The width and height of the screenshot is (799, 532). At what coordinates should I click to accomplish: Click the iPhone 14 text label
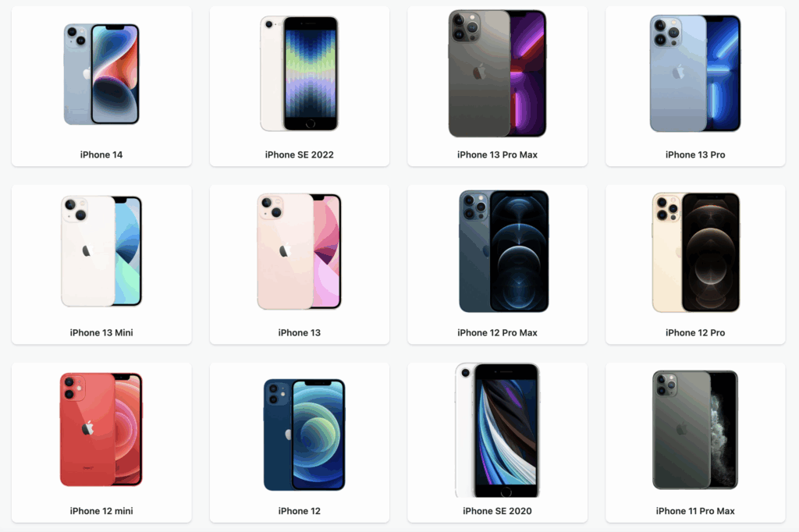point(101,154)
